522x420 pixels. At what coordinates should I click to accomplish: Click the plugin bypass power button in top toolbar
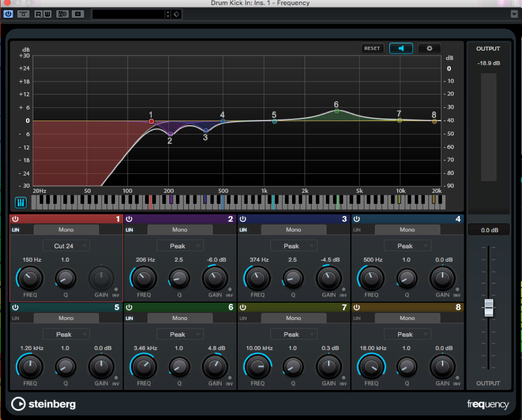8,14
